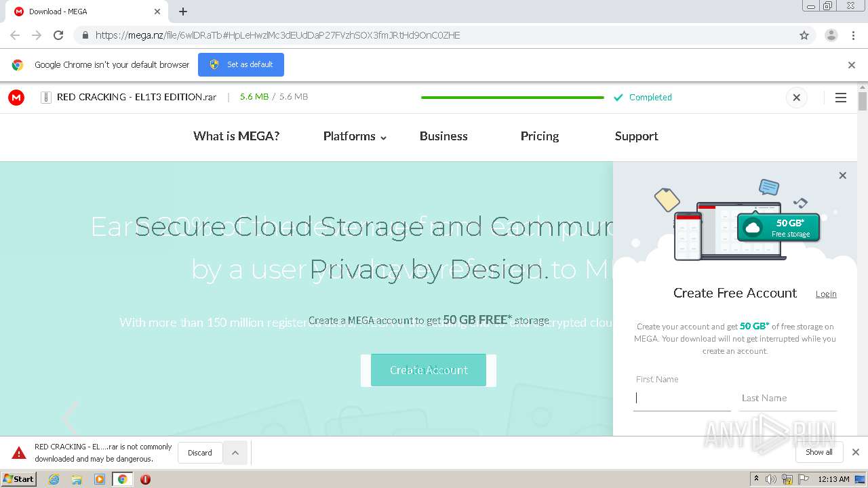The width and height of the screenshot is (868, 488).
Task: Close the Create Free Account panel
Action: pos(843,176)
